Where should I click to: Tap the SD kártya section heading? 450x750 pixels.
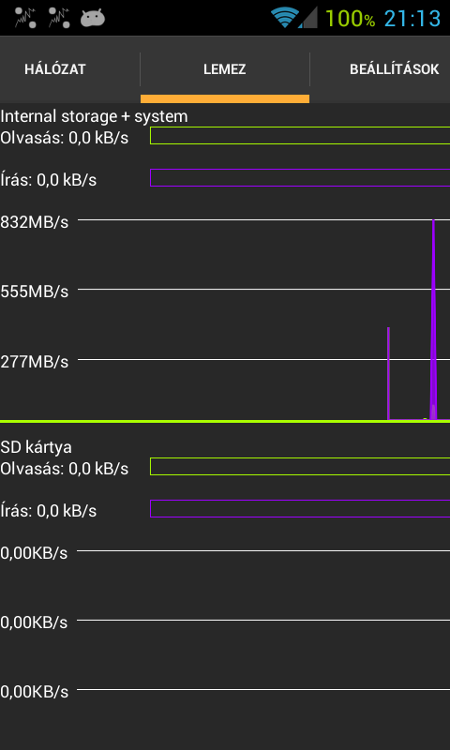(x=36, y=448)
